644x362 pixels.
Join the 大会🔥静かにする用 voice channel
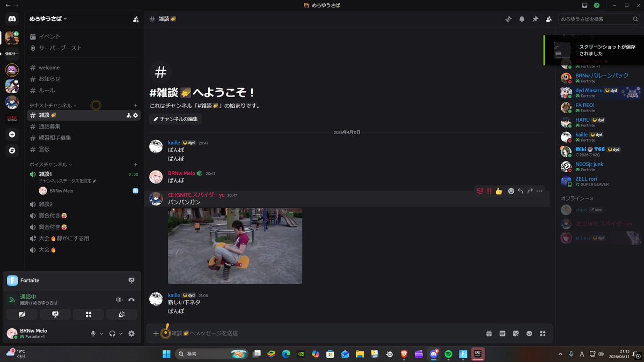84,238
